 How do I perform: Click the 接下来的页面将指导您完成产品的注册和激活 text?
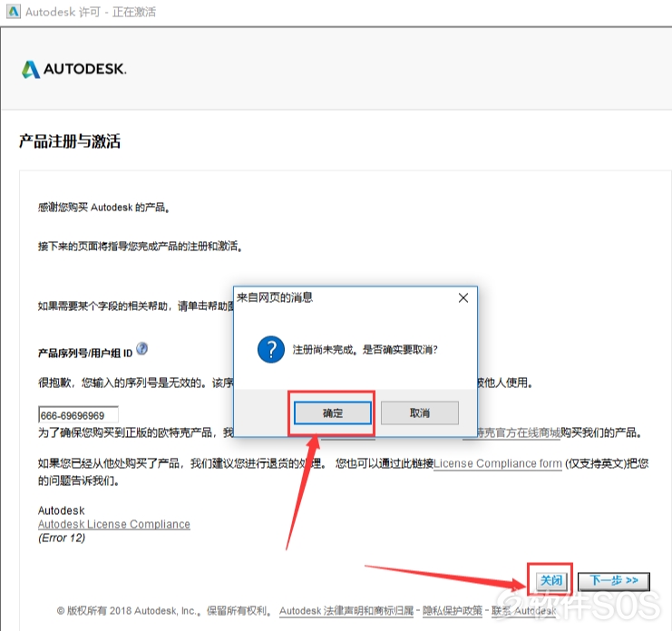(x=140, y=247)
